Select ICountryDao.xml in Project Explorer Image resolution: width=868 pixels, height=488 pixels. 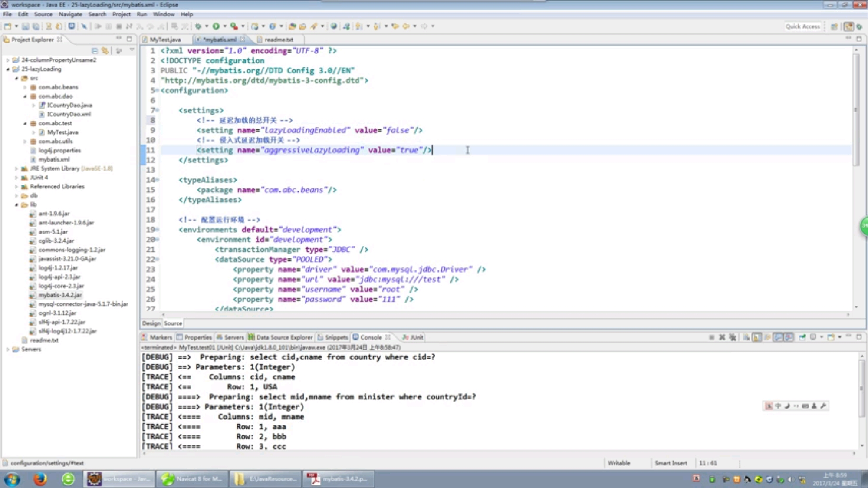click(x=69, y=114)
